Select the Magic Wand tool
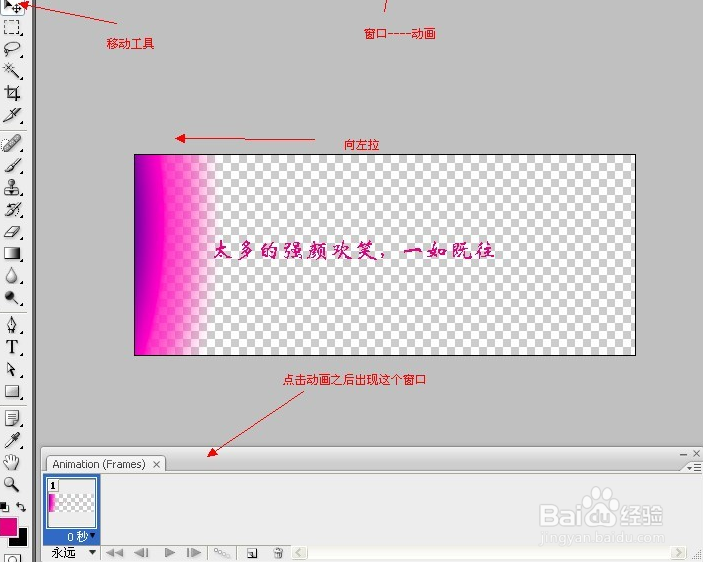Image resolution: width=703 pixels, height=562 pixels. coord(12,71)
